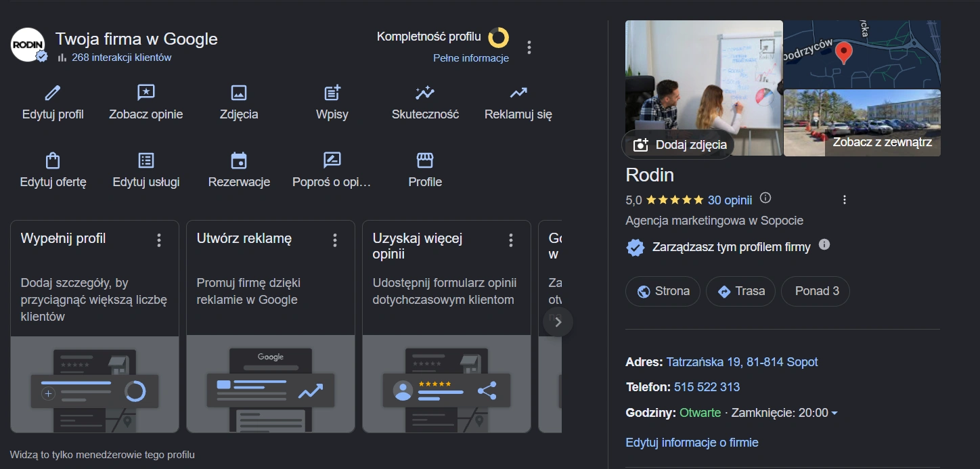Click Agencja marketingowa w Sopocie text
This screenshot has height=469, width=980.
coord(715,221)
